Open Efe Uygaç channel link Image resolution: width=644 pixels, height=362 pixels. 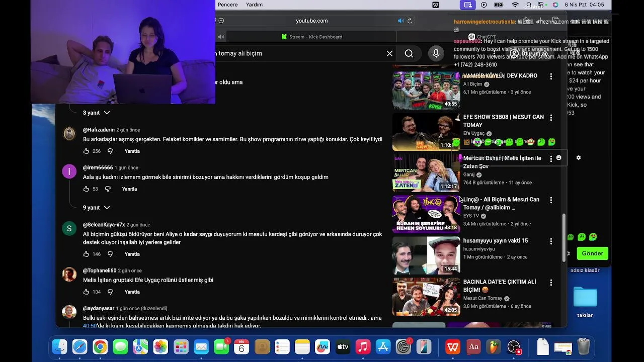point(474,134)
